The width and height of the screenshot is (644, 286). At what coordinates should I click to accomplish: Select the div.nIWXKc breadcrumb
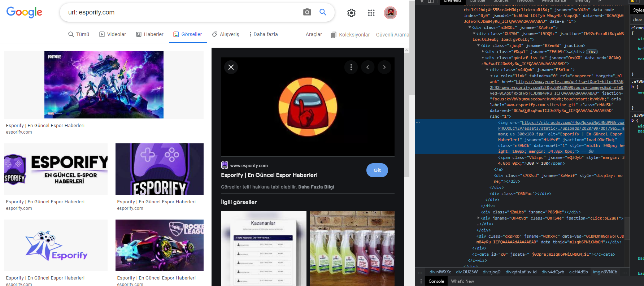pyautogui.click(x=440, y=272)
